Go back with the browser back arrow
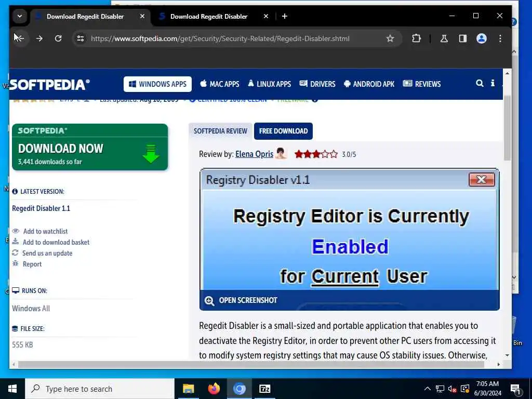 [x=19, y=38]
